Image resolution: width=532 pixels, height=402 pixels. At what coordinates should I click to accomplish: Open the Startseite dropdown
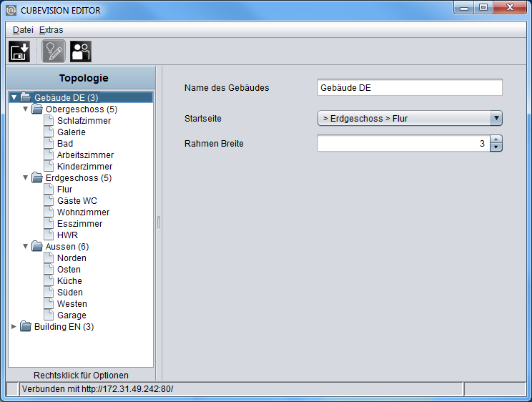410,118
